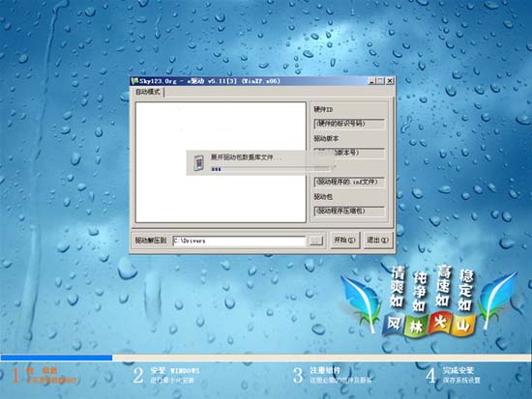Open the browse … button beside path
The height and width of the screenshot is (399, 532).
pyautogui.click(x=316, y=241)
